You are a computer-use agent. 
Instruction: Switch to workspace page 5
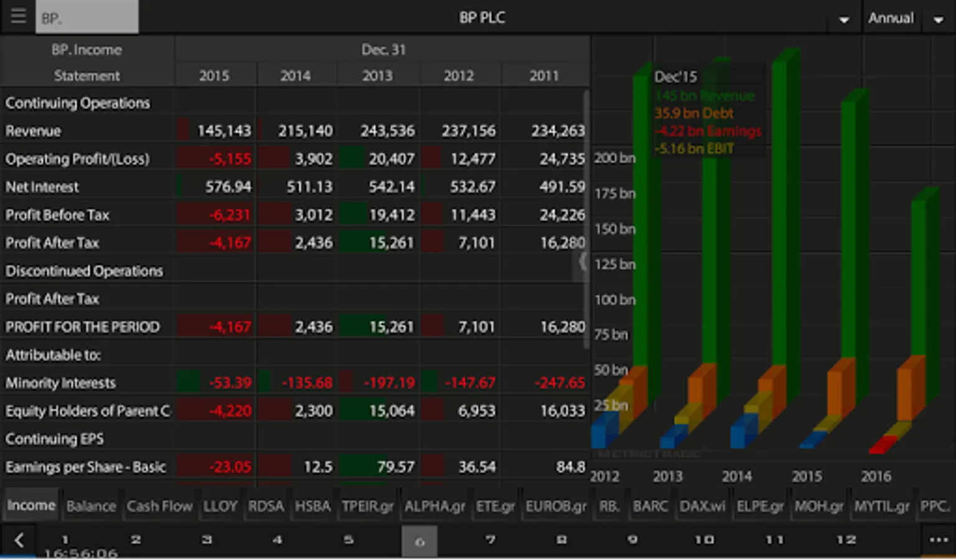coord(349,539)
